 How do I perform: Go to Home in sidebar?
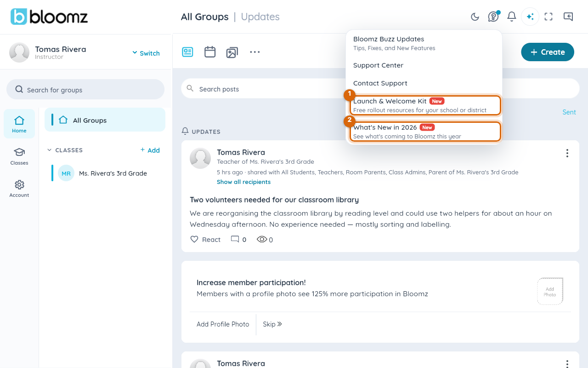coord(19,124)
